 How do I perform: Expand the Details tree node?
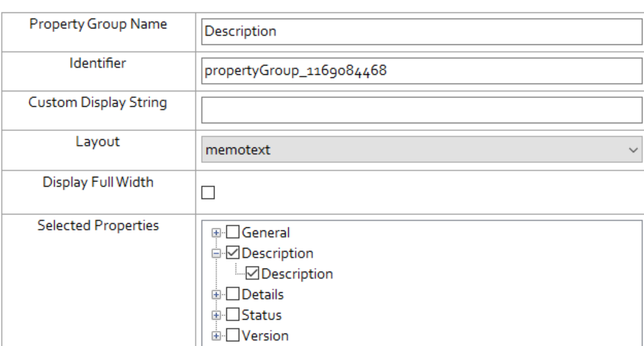click(x=214, y=294)
